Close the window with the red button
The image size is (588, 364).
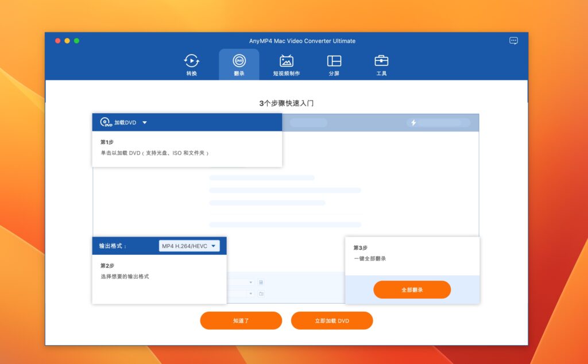[x=57, y=41]
